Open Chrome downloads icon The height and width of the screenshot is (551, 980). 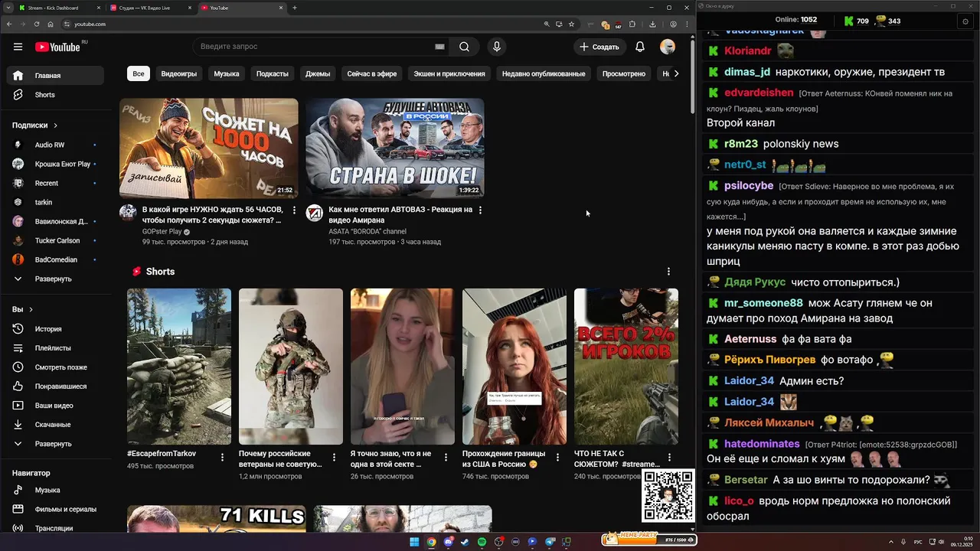pos(652,24)
